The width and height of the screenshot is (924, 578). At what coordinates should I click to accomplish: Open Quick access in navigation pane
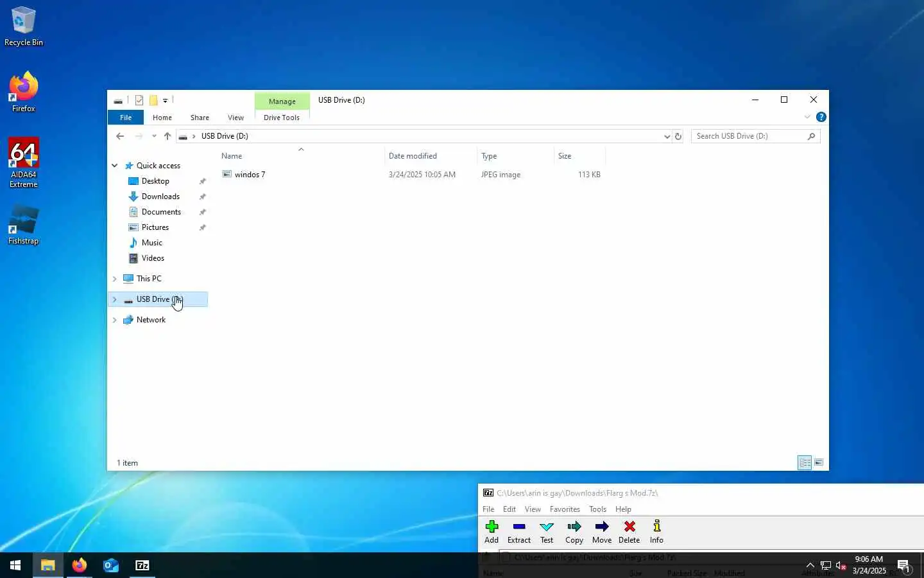click(x=158, y=166)
